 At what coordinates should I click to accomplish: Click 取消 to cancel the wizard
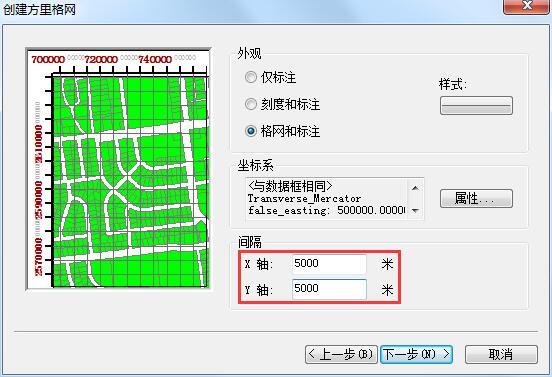501,354
